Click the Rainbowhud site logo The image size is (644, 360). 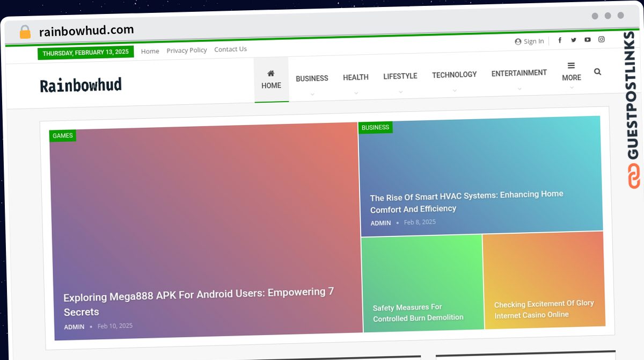[x=80, y=85]
